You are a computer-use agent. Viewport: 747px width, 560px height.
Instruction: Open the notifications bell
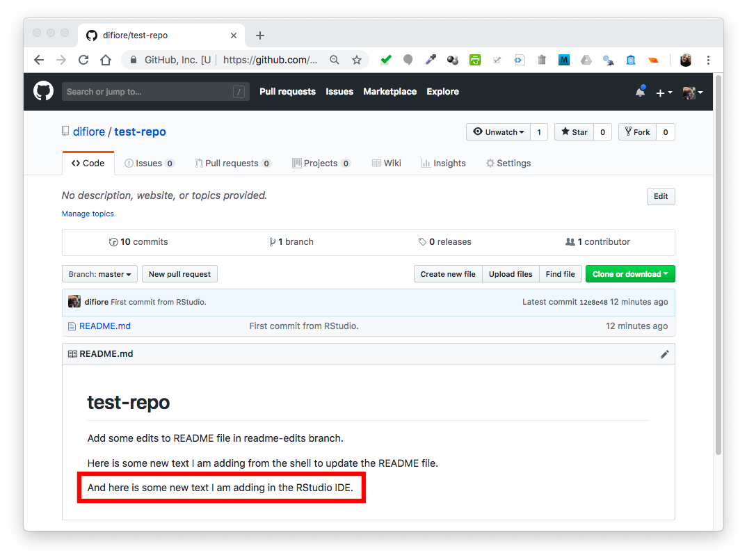(640, 92)
